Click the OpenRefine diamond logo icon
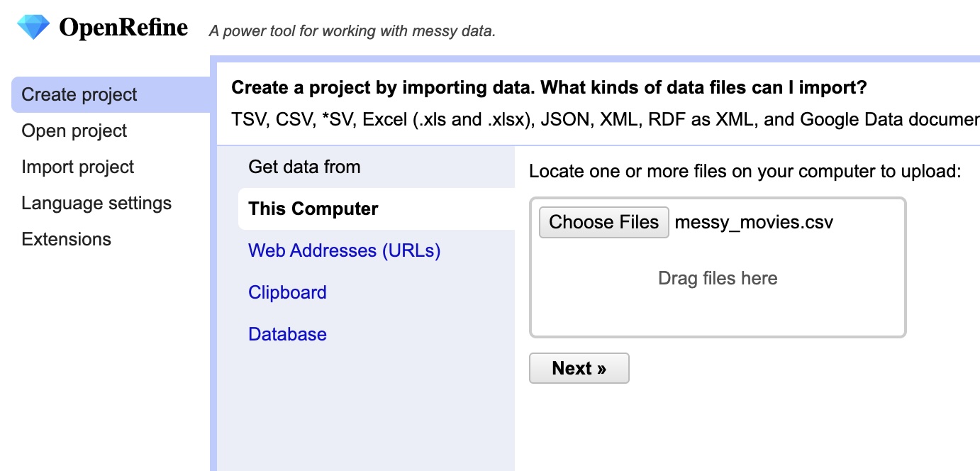 33,28
